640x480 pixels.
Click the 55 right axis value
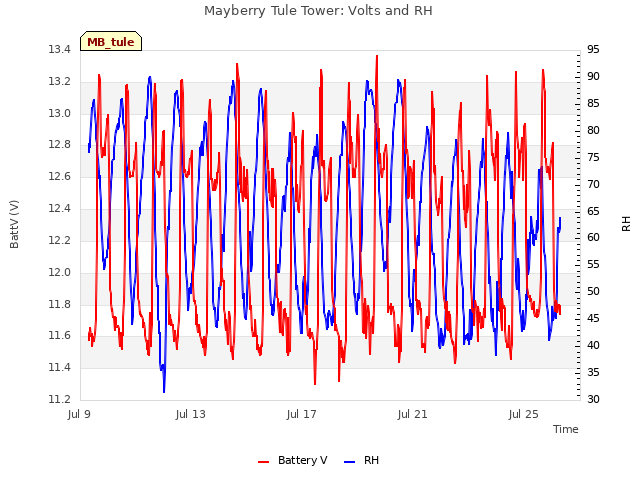(593, 264)
